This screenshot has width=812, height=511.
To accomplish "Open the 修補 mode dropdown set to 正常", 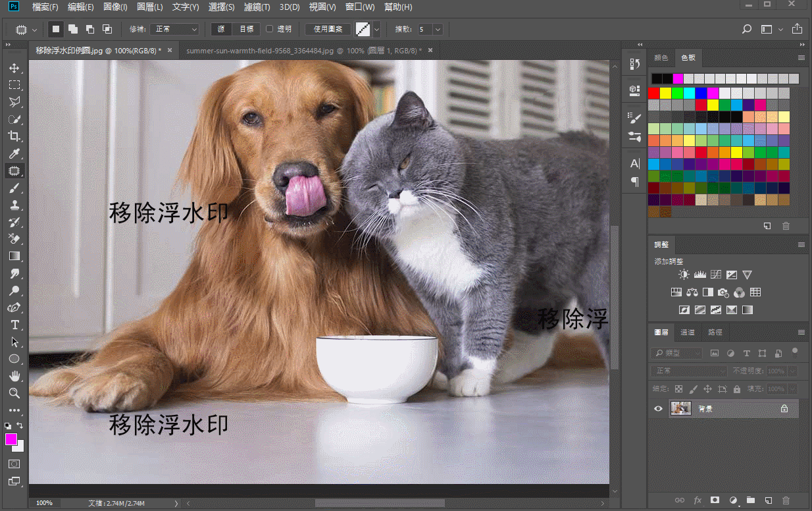I will tap(174, 29).
